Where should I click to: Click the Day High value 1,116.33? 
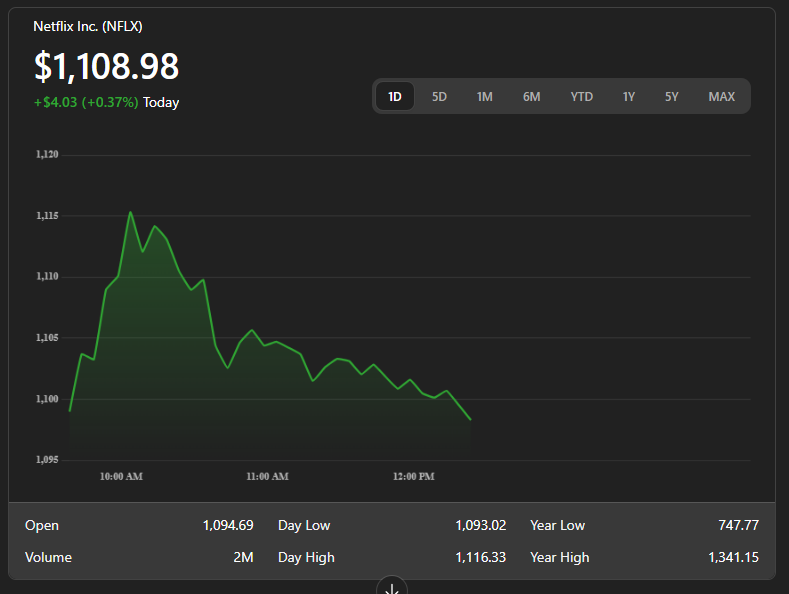(x=481, y=557)
